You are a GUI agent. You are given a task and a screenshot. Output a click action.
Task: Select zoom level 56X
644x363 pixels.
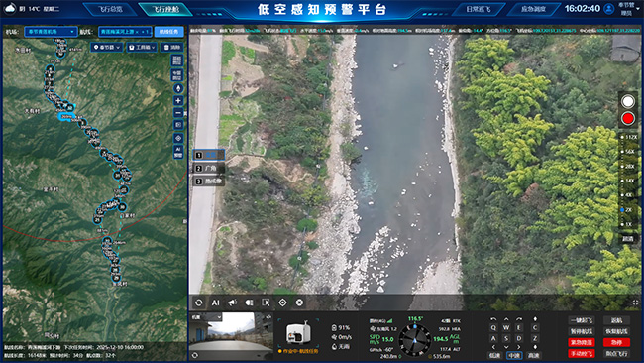coord(629,152)
